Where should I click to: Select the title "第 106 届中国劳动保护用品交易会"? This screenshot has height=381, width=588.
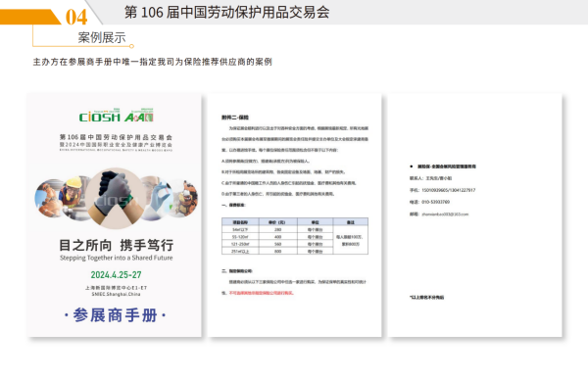227,13
